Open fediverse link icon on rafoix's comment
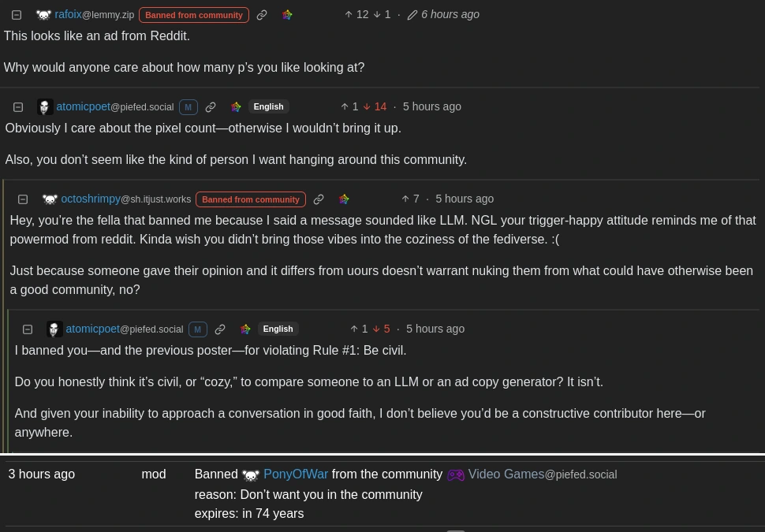This screenshot has width=765, height=532. [x=287, y=15]
